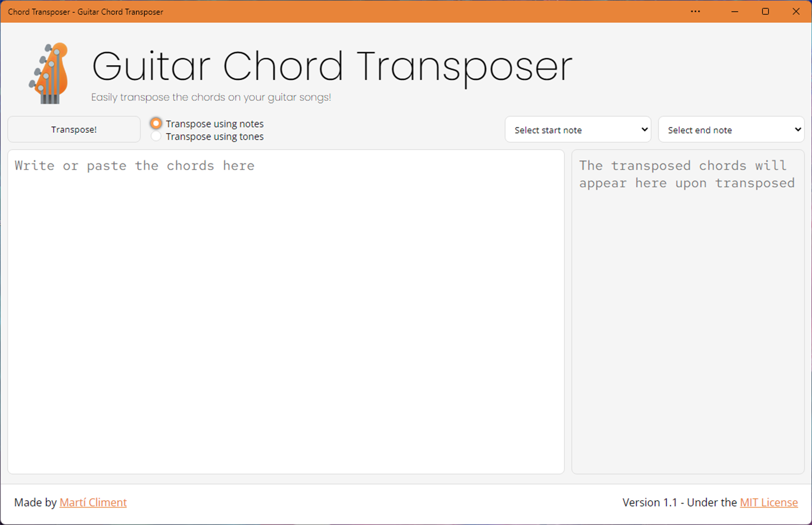Enable 'Transpose using tones' mode
812x525 pixels.
[x=156, y=136]
